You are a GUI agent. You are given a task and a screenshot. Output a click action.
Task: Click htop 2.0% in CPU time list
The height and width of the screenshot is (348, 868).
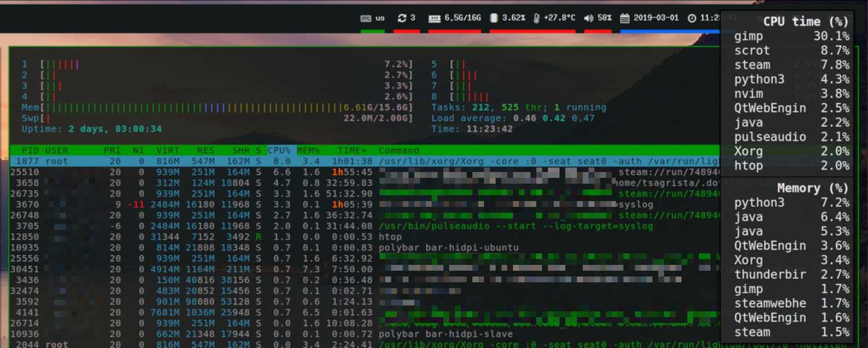(x=792, y=166)
